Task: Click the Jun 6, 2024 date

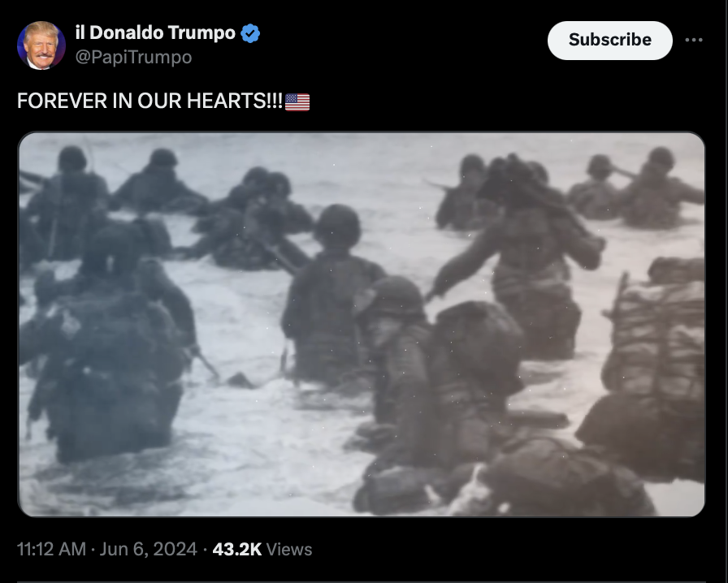Action: click(x=148, y=549)
